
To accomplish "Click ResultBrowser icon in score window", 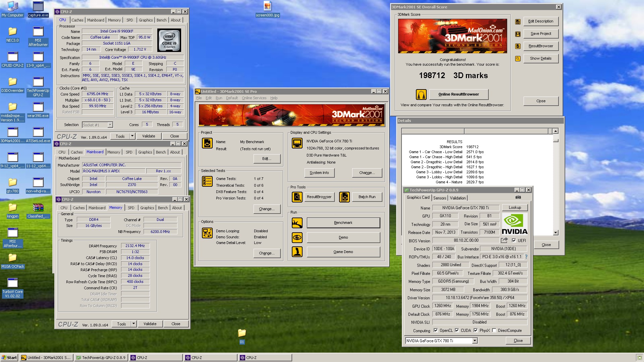I will point(518,46).
